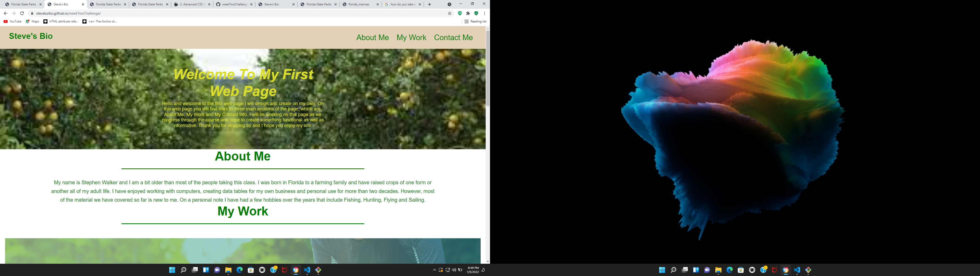Open McAfee on the taskbar with clock
980x276 pixels.
(285, 270)
